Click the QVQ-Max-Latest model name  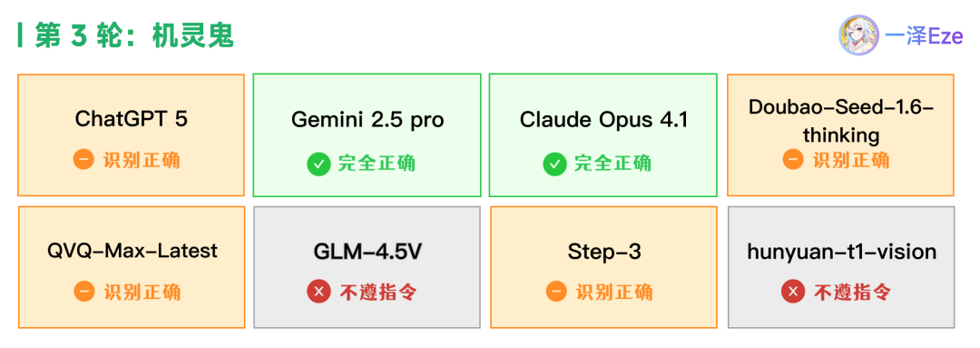coord(132,251)
